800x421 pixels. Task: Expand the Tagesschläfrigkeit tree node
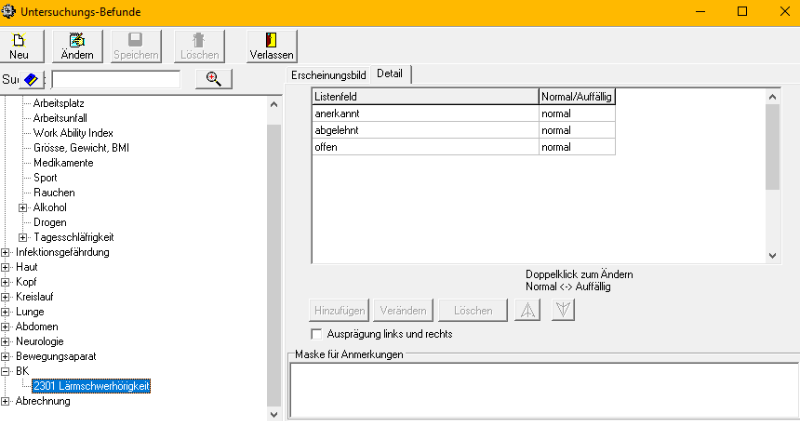click(x=23, y=237)
